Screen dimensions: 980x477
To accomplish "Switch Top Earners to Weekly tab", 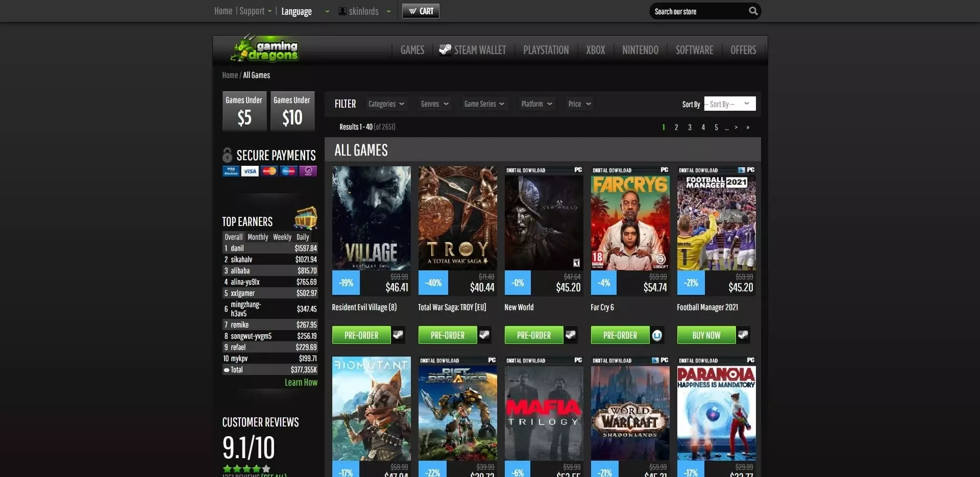I will click(x=282, y=237).
